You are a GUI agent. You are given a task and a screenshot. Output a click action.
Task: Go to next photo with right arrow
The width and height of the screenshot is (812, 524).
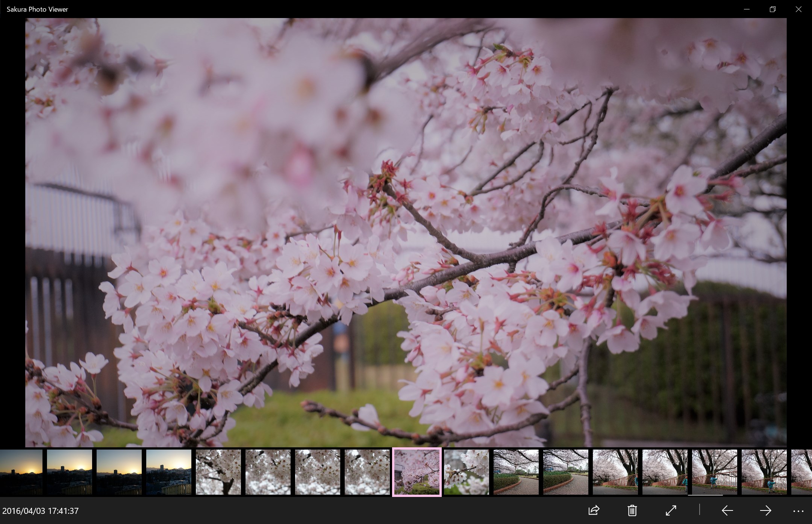tap(765, 510)
